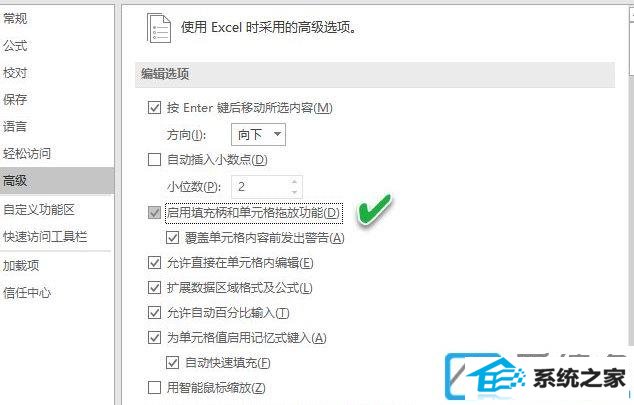Click the 小位数 number input field

(x=261, y=187)
